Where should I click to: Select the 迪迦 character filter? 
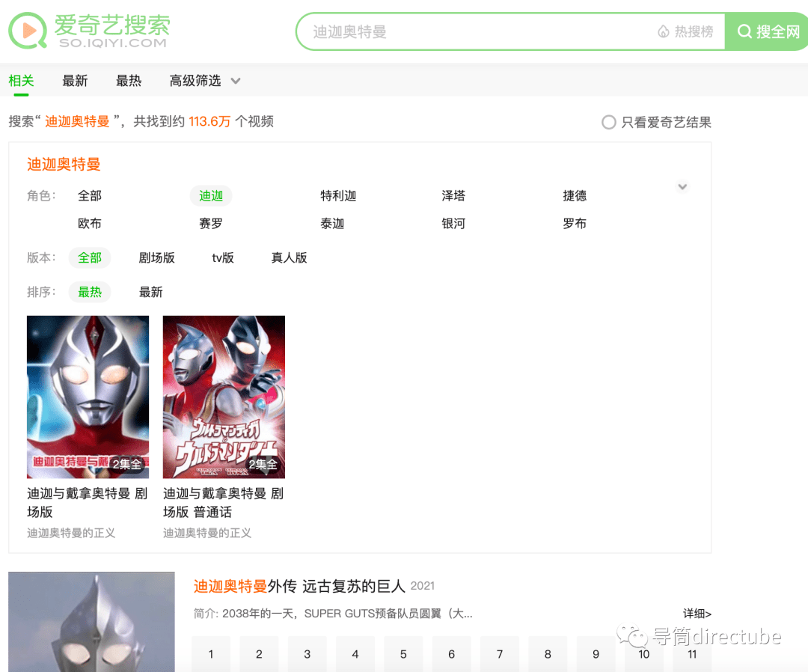(211, 196)
